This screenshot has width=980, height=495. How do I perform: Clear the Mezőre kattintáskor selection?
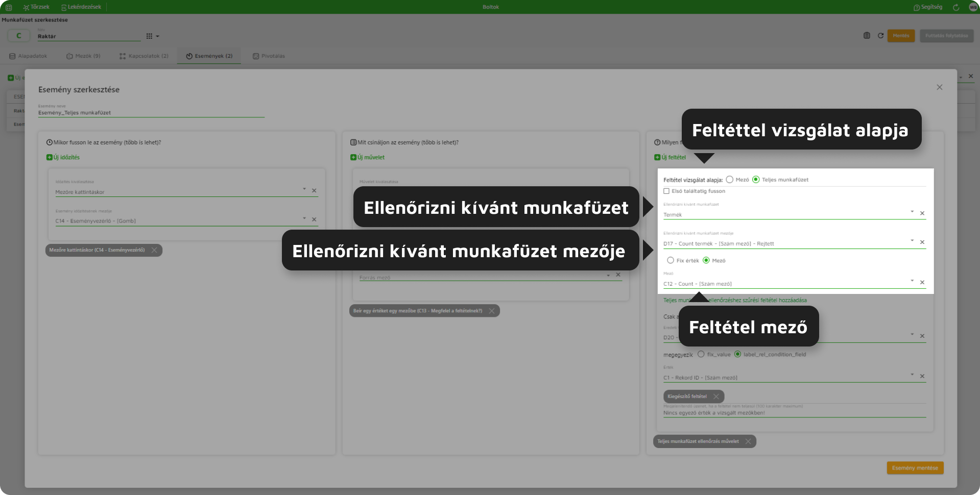(314, 191)
